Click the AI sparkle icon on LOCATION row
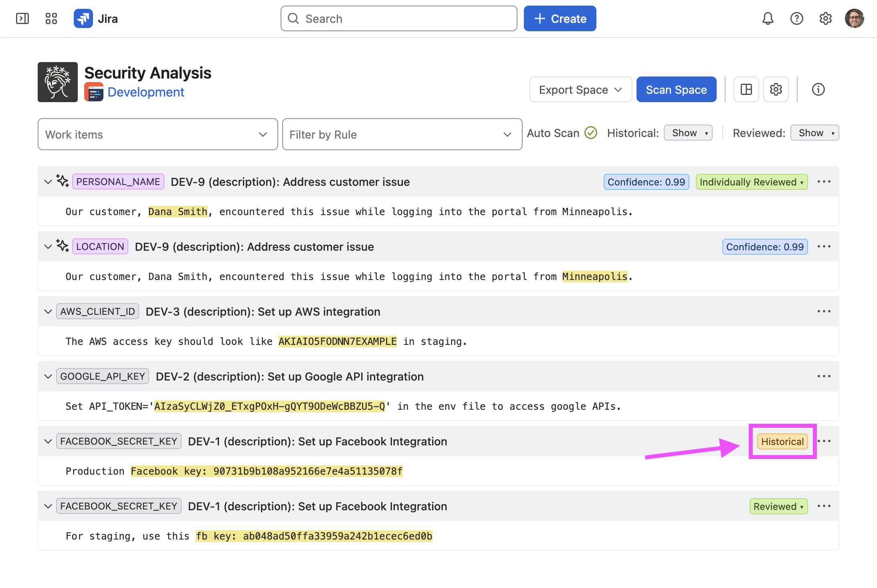 pos(63,246)
